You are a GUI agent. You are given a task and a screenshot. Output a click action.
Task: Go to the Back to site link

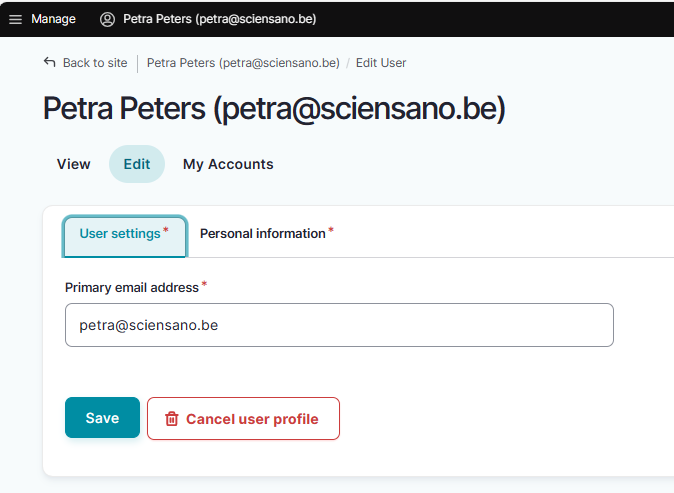[95, 63]
